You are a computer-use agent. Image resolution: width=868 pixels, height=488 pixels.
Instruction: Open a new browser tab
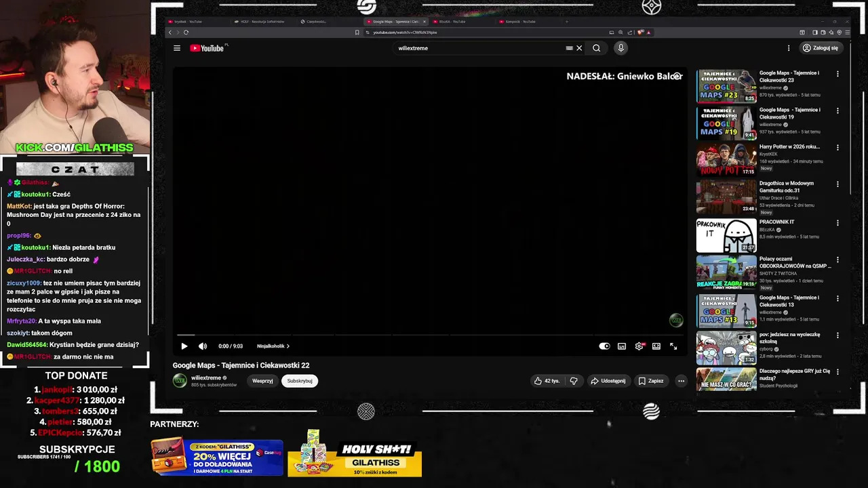click(x=567, y=22)
